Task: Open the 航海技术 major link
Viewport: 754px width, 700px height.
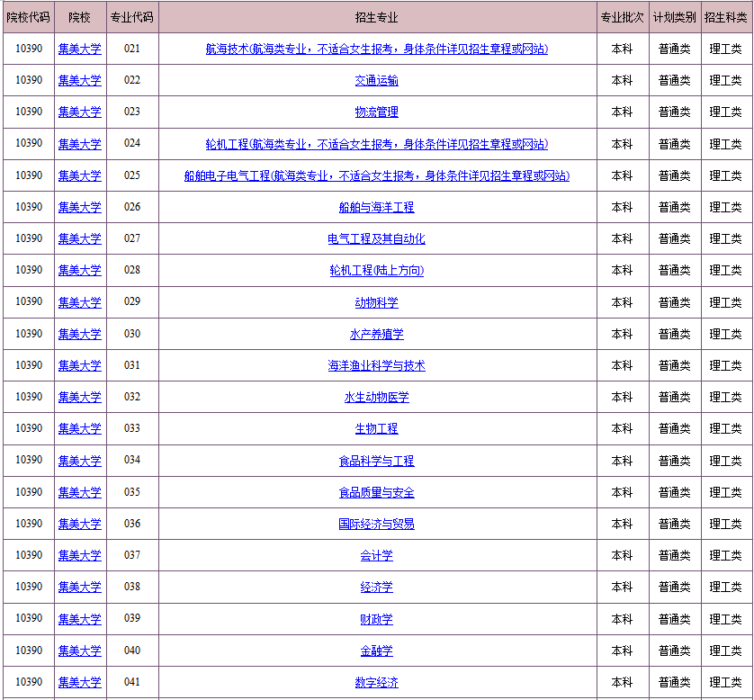Action: [x=376, y=49]
